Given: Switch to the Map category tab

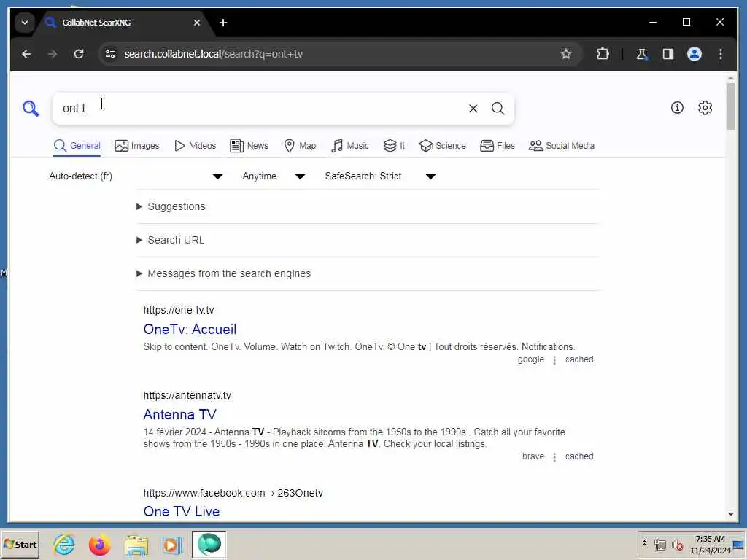Looking at the screenshot, I should pyautogui.click(x=300, y=146).
